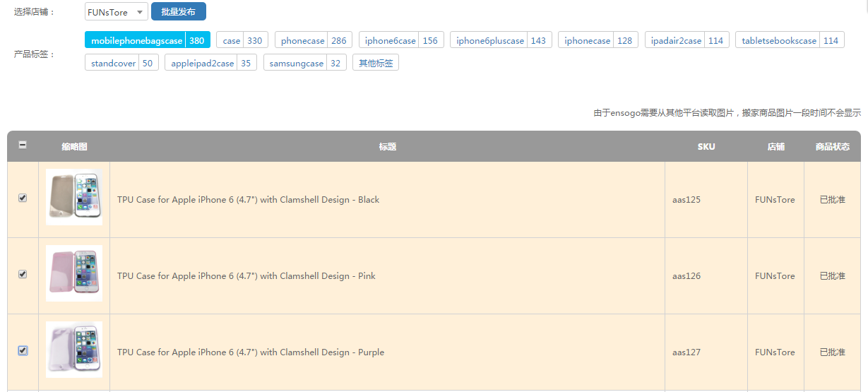Filter by the case tag
Image resolution: width=868 pixels, height=392 pixels.
242,40
